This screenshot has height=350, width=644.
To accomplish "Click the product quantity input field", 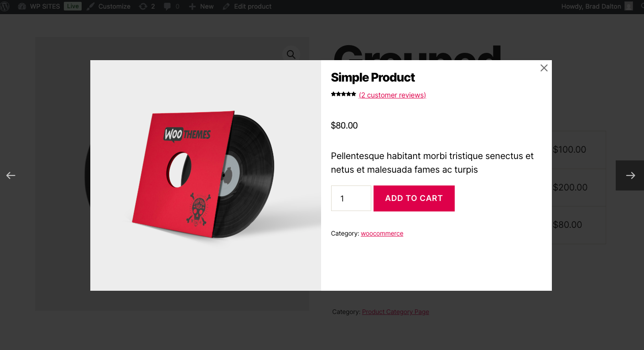I will 351,198.
